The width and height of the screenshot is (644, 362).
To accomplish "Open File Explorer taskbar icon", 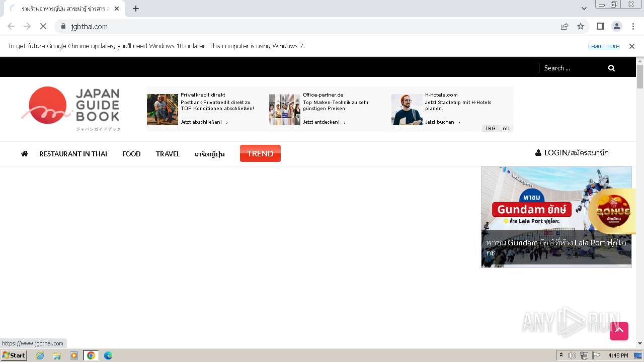I will pyautogui.click(x=57, y=355).
